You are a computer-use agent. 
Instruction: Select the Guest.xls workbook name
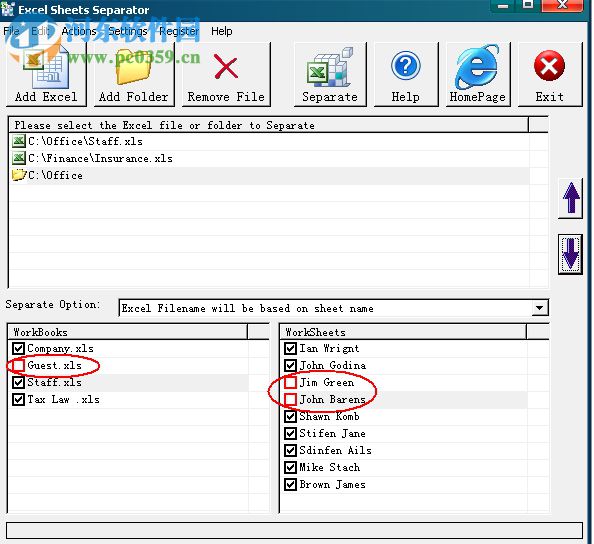pyautogui.click(x=55, y=366)
